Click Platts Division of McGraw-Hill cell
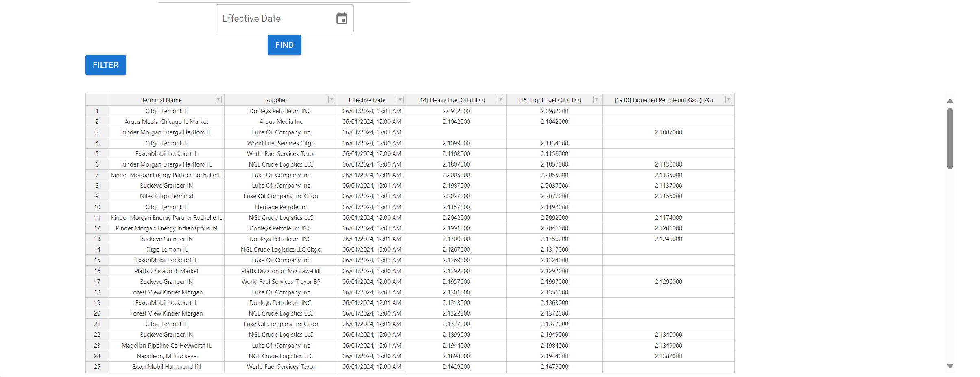The height and width of the screenshot is (377, 980). [x=281, y=271]
